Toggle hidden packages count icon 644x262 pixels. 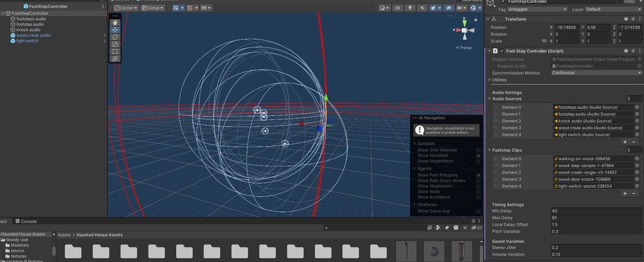pos(477,227)
